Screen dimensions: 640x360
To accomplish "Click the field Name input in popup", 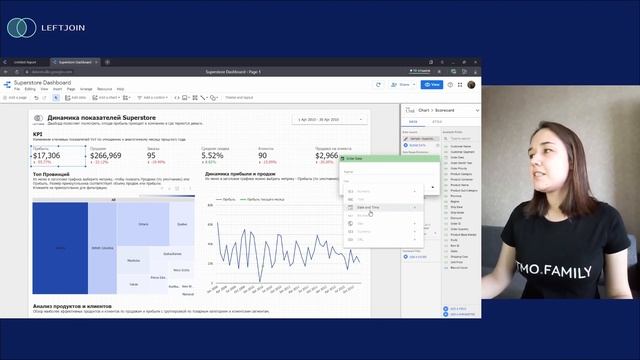I will pos(388,172).
